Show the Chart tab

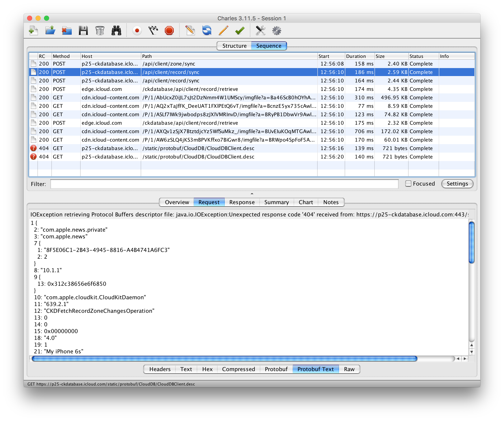(x=306, y=202)
